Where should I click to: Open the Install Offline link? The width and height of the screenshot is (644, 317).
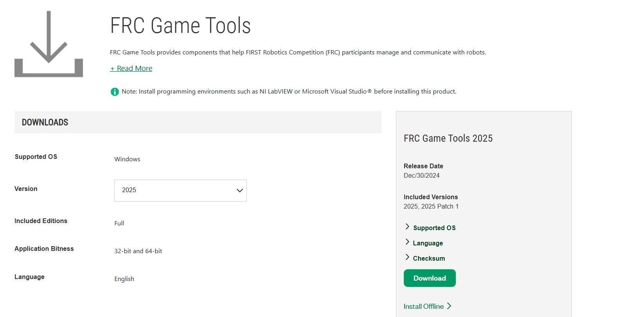(x=428, y=306)
